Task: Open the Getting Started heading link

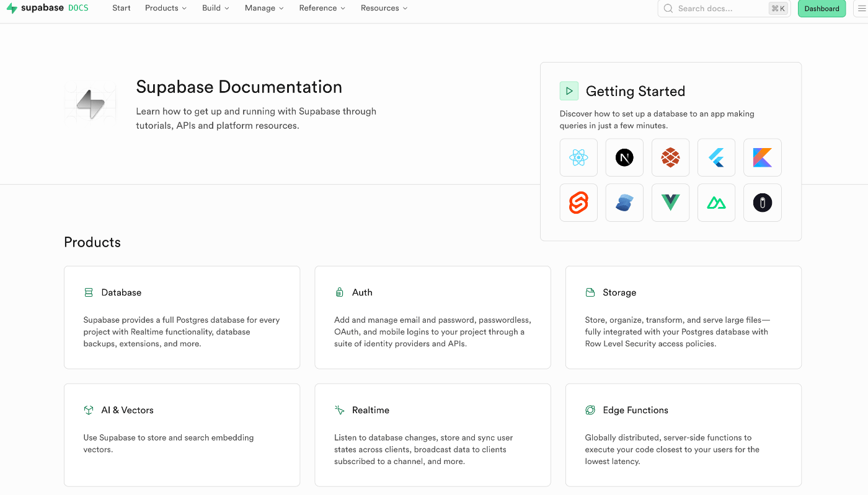Action: (635, 91)
